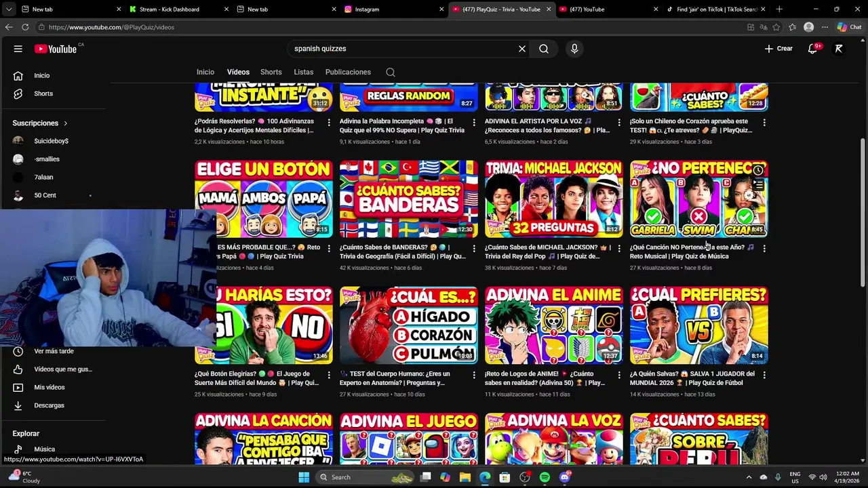This screenshot has width=868, height=488.
Task: Switch to the Listas tab
Action: click(x=304, y=72)
